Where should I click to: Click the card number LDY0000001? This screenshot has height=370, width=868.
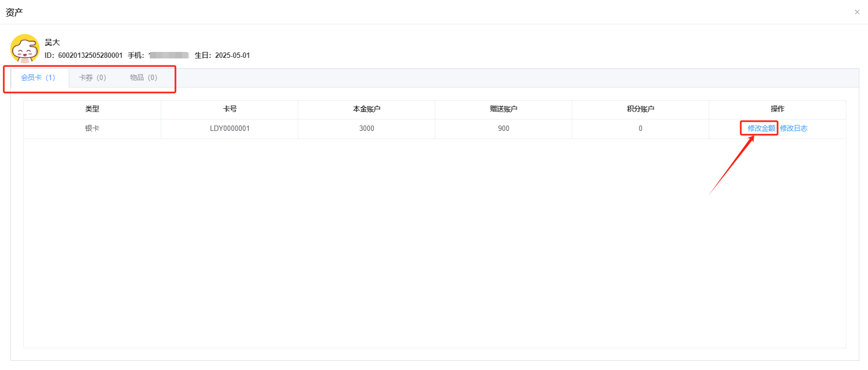230,129
